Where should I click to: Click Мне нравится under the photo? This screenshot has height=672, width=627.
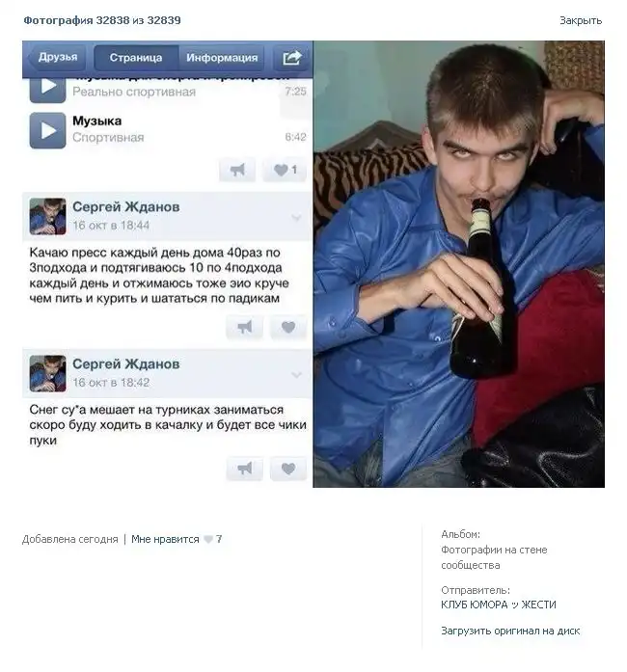tap(165, 539)
